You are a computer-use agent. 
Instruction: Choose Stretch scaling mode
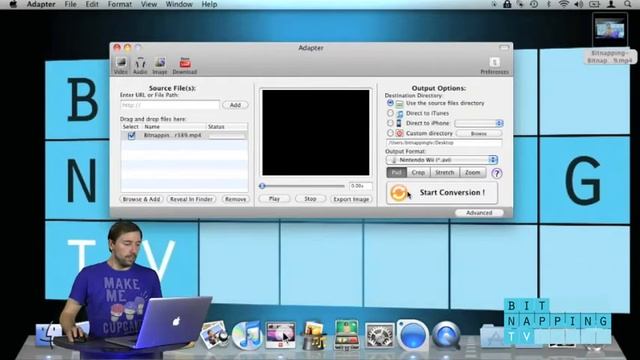pyautogui.click(x=444, y=173)
